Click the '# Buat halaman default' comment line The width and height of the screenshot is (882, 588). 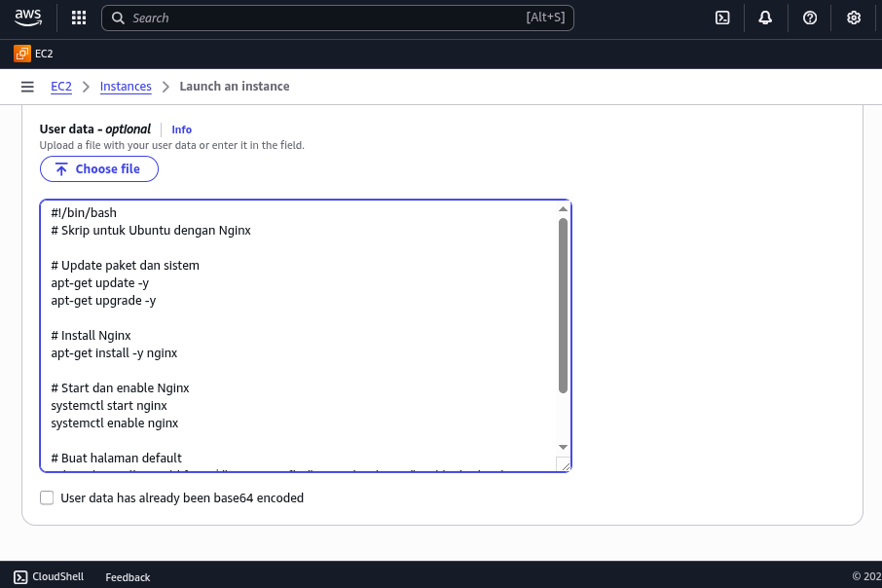(117, 458)
